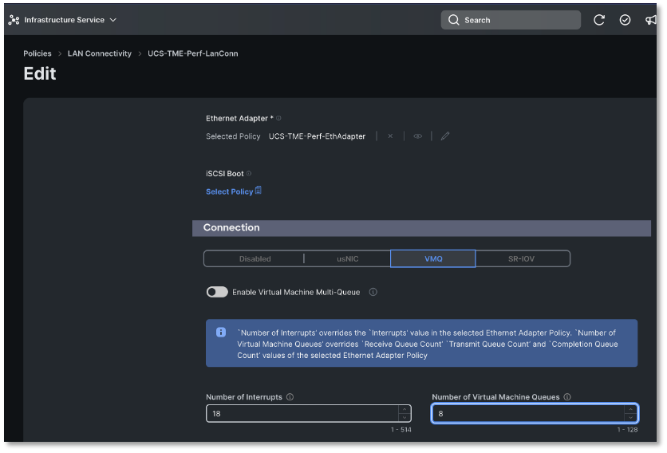Click info icon next to iSCSI Boot

point(249,174)
